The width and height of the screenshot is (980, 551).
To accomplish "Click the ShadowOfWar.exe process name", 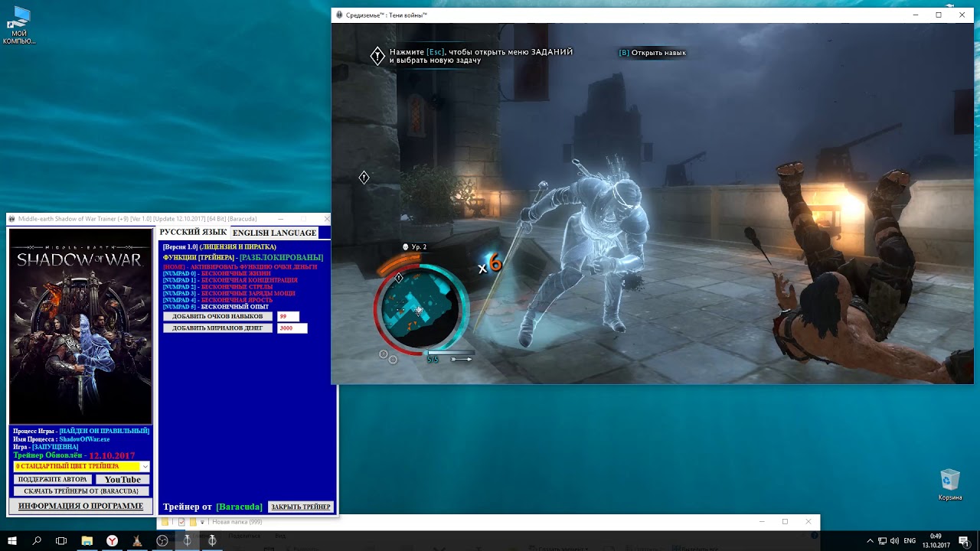I will (x=84, y=439).
